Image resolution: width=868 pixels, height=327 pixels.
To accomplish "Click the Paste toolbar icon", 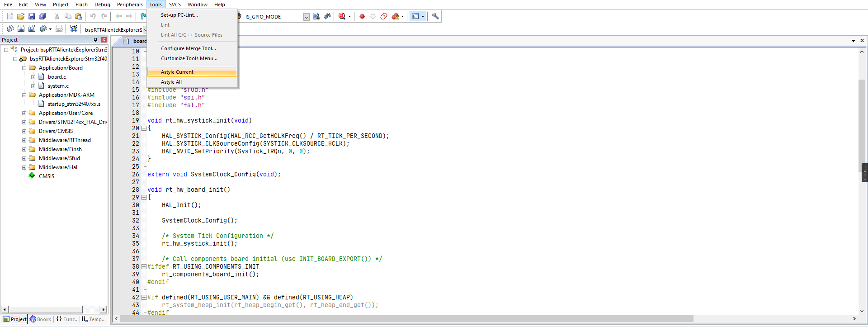I will (x=79, y=16).
